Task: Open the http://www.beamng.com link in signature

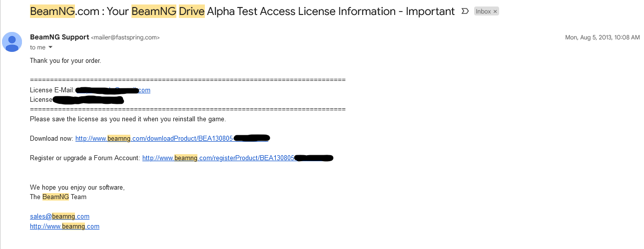Action: [x=64, y=227]
